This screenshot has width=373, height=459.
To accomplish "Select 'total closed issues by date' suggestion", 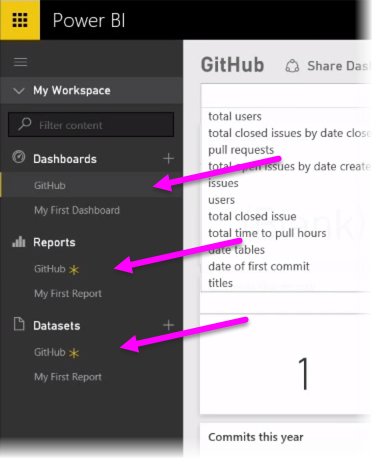I will tap(289, 133).
